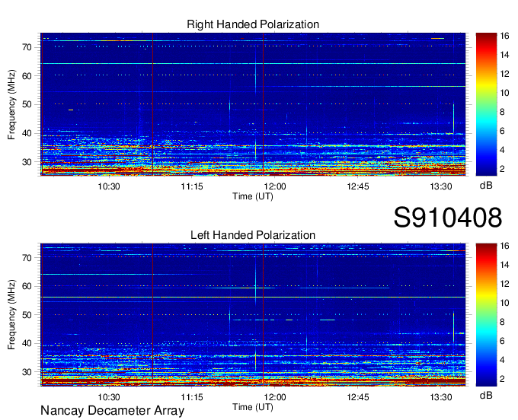Click the Frequency (MHz) label of the left-handed plot

pyautogui.click(x=11, y=315)
